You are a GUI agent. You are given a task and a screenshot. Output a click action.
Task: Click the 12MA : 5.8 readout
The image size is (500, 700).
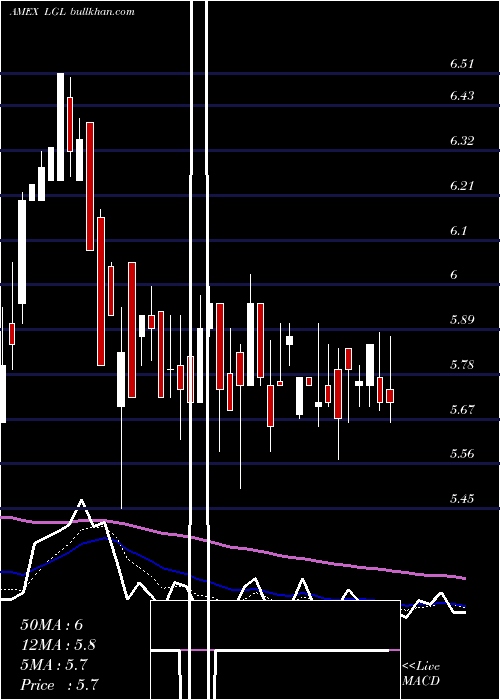click(x=58, y=645)
